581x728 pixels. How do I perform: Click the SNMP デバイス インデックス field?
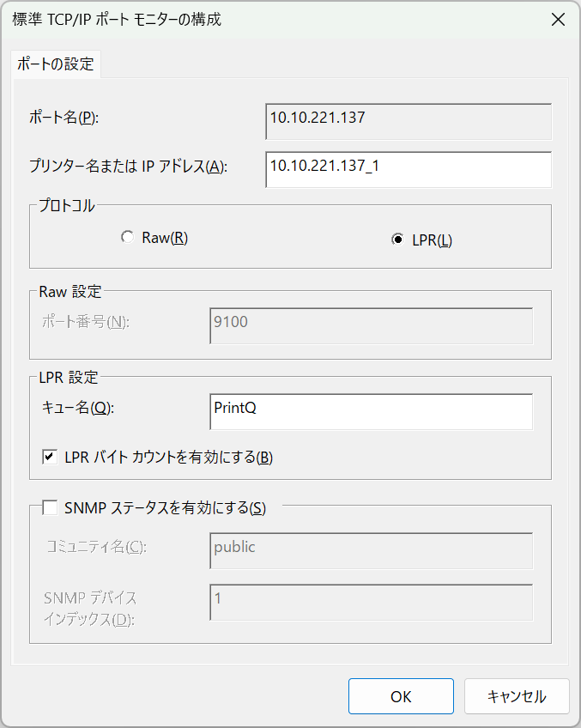(371, 603)
